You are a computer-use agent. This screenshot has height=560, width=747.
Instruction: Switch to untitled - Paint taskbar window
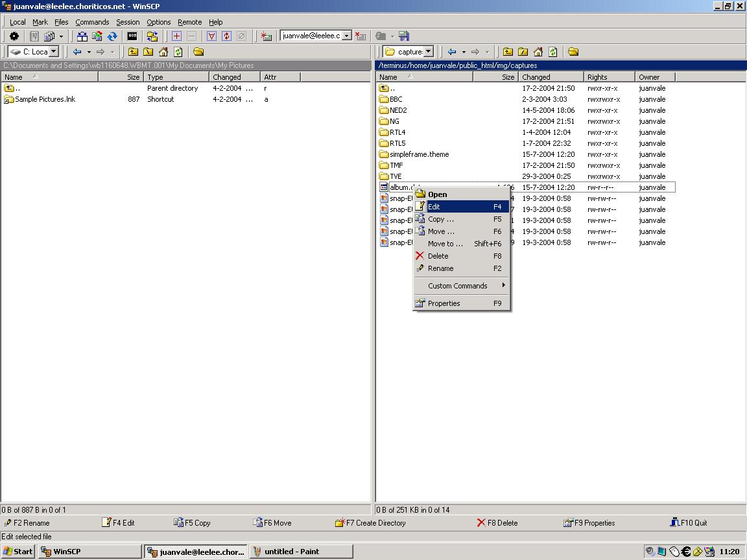tap(301, 552)
